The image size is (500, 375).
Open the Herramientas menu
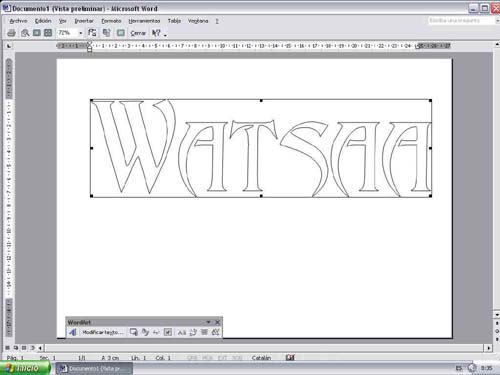pyautogui.click(x=144, y=21)
